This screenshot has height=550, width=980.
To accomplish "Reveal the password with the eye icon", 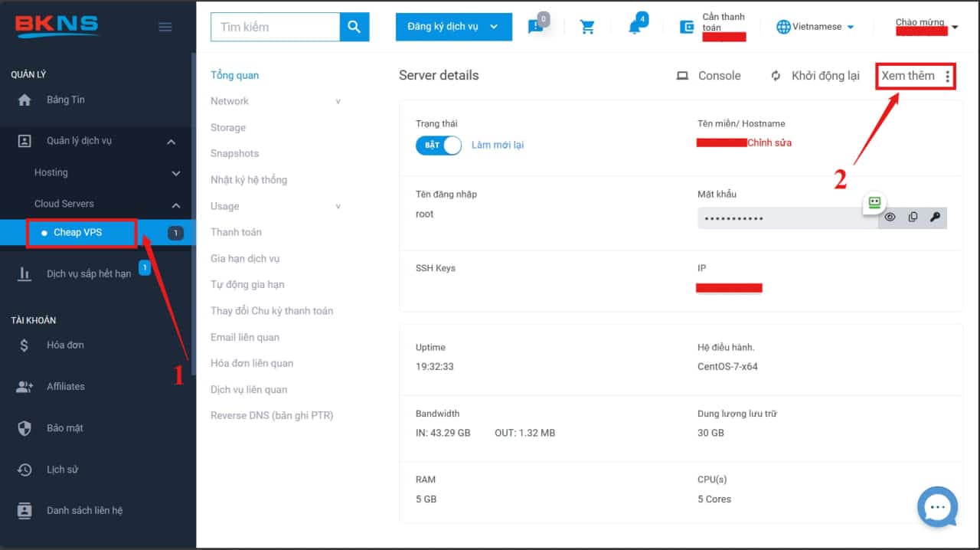I will (890, 218).
